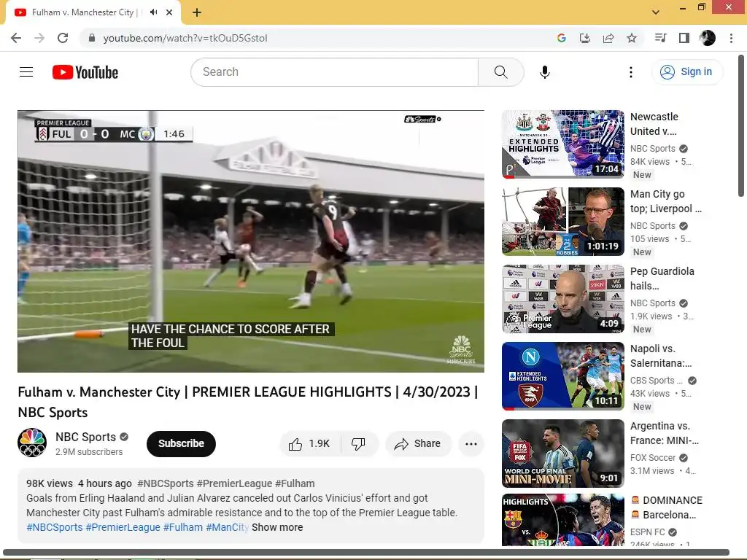Image resolution: width=747 pixels, height=560 pixels.
Task: Click the vertical page scrollbar
Action: (741, 125)
